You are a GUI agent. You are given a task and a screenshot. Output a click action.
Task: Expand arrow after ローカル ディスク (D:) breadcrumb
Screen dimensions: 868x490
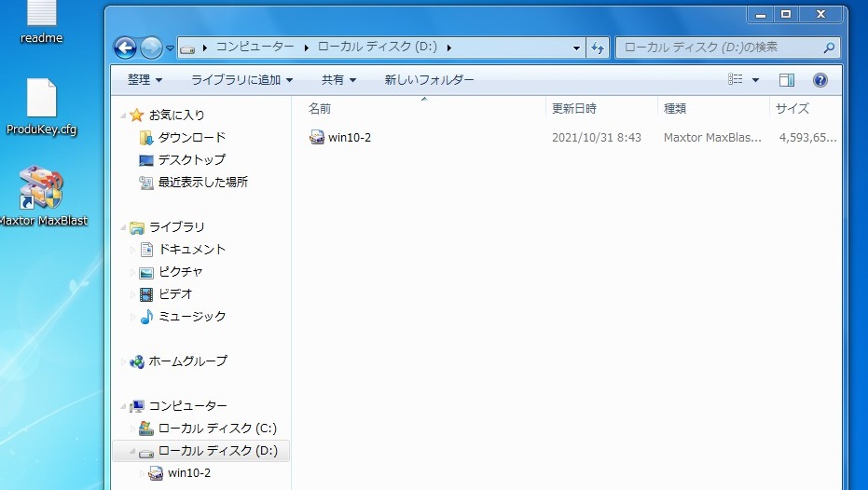pyautogui.click(x=449, y=48)
